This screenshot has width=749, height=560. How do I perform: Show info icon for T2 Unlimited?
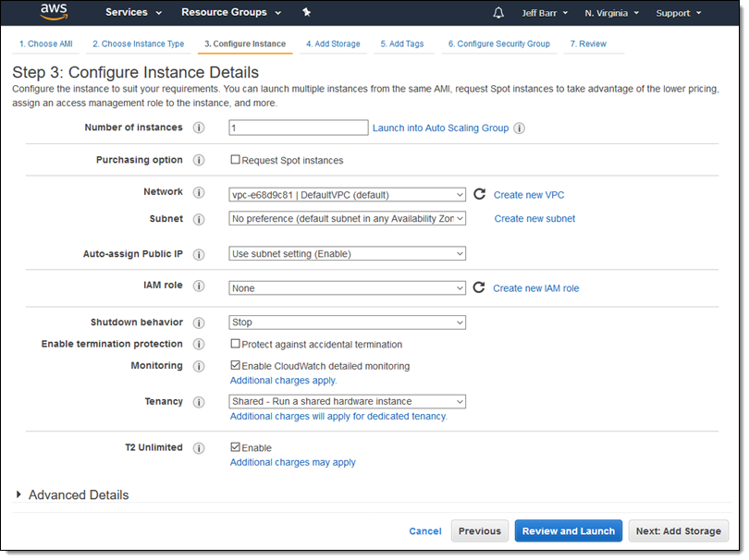click(x=199, y=448)
